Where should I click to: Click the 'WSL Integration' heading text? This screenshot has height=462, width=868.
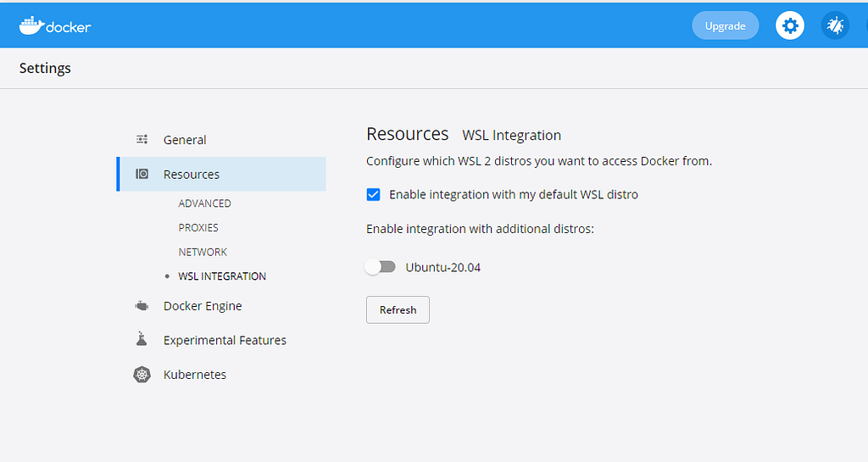511,136
